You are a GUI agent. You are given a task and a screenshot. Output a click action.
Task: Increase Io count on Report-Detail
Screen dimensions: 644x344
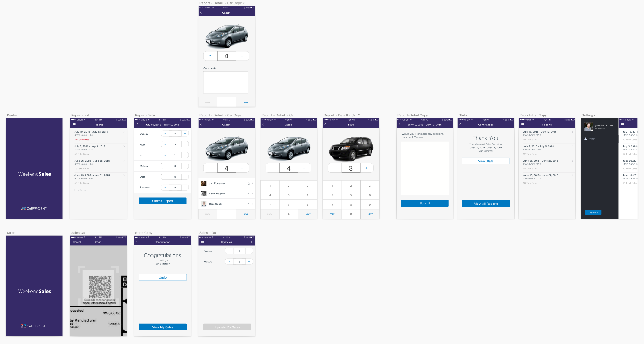[x=185, y=155]
